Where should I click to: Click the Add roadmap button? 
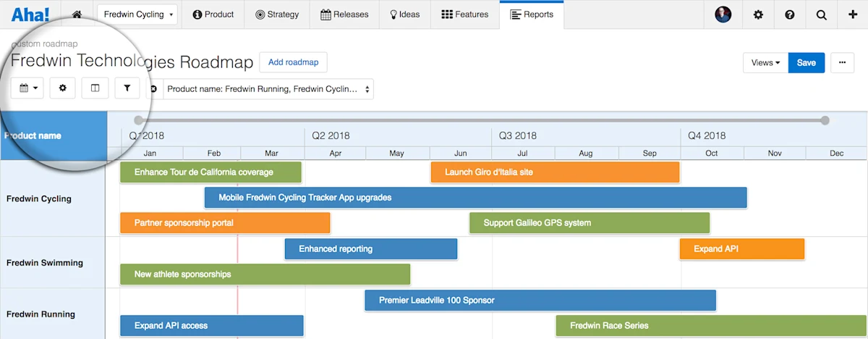click(293, 62)
